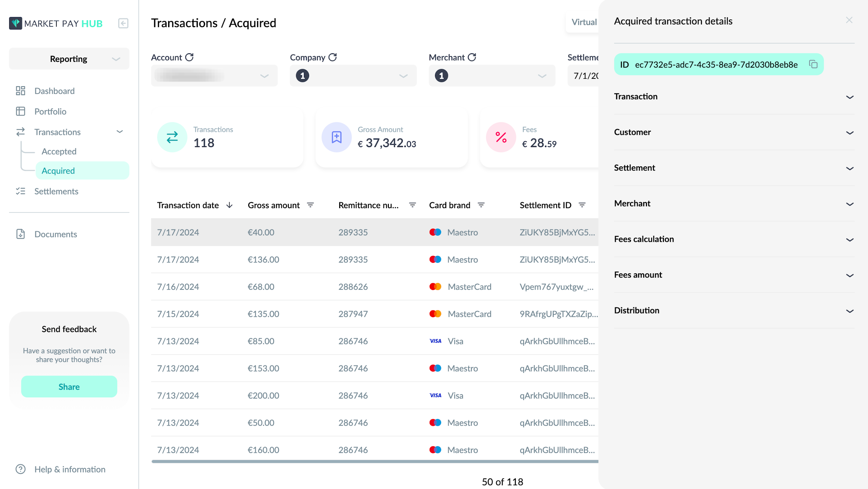The image size is (868, 489).
Task: Filter the Settlement ID column
Action: point(582,205)
